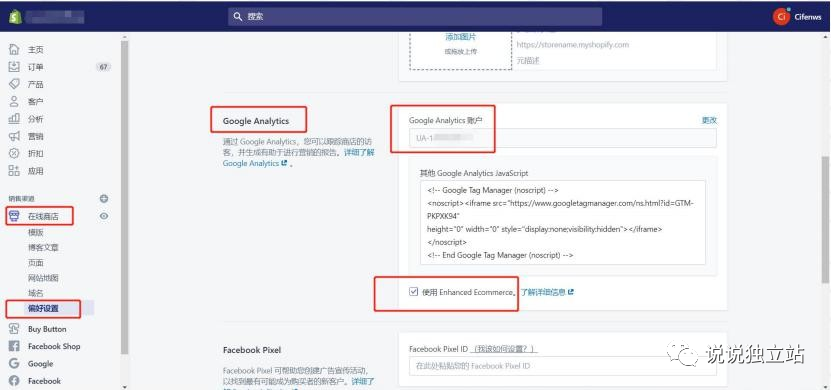Open Buy Button channel

pyautogui.click(x=47, y=329)
